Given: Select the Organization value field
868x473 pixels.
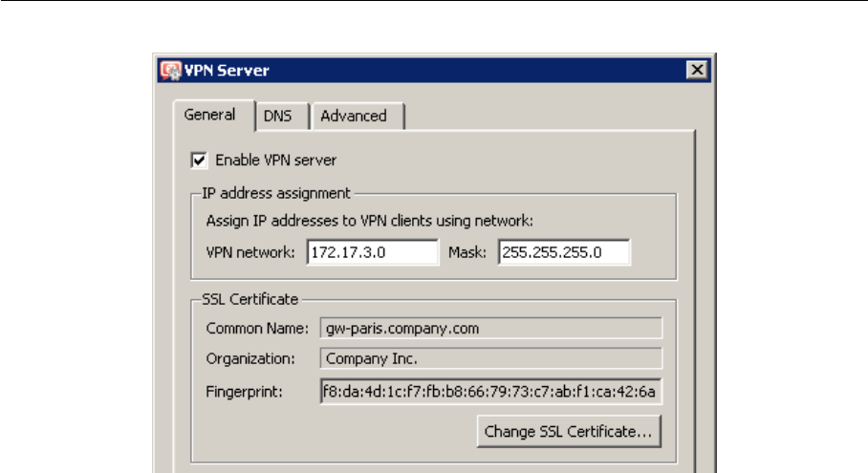Looking at the screenshot, I should (x=490, y=359).
